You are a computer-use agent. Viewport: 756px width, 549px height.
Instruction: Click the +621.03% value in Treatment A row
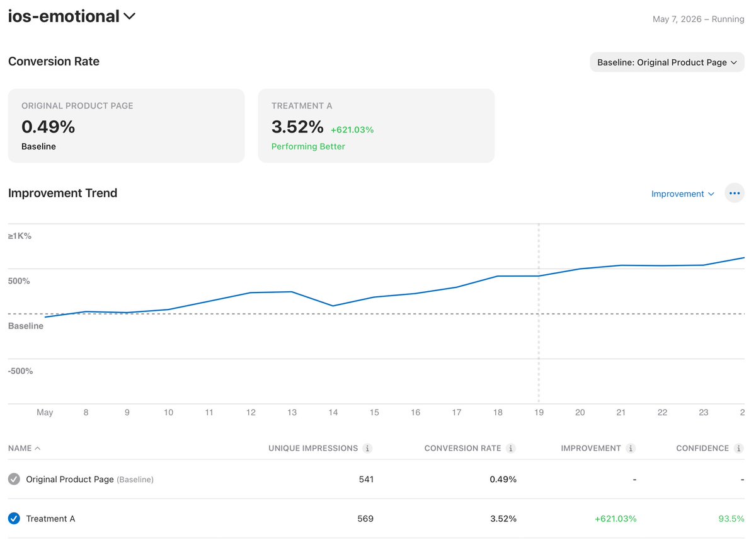616,519
